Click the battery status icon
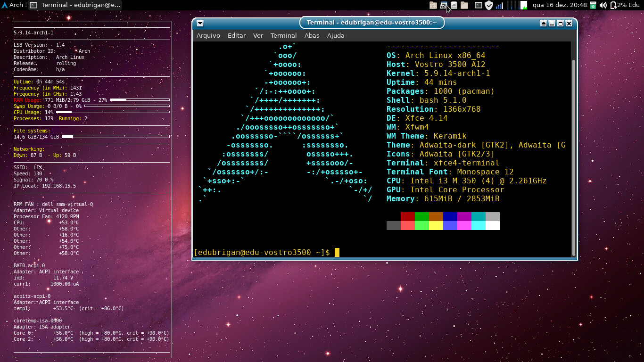 [613, 5]
